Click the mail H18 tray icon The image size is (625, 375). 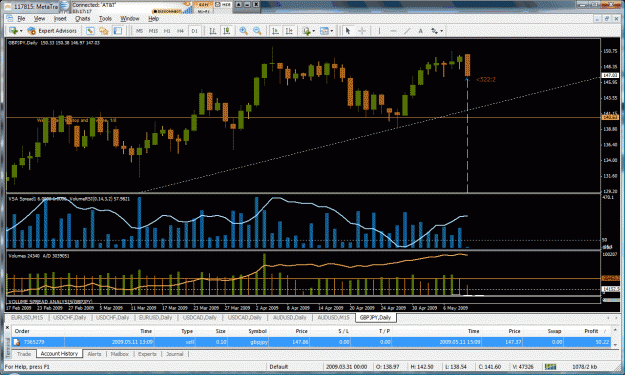coord(223,5)
